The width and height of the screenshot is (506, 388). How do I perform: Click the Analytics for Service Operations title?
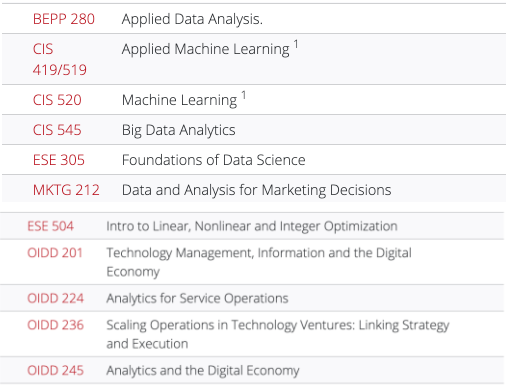click(x=197, y=298)
